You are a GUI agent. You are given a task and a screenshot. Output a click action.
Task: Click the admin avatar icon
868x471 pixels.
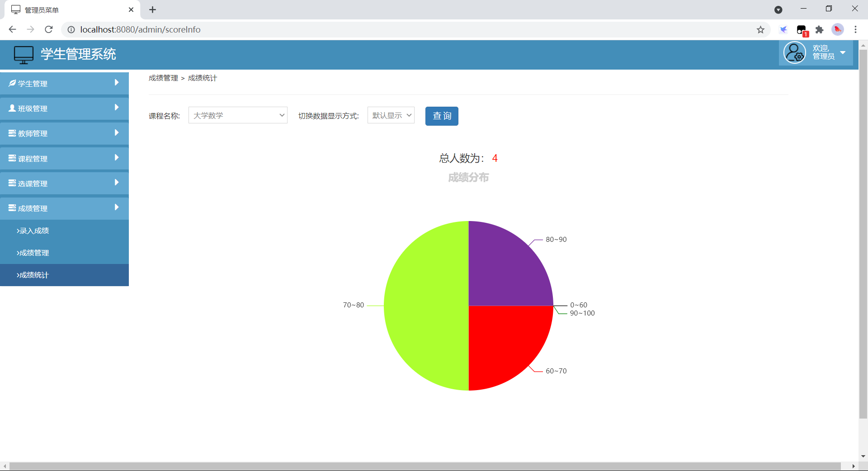(794, 53)
